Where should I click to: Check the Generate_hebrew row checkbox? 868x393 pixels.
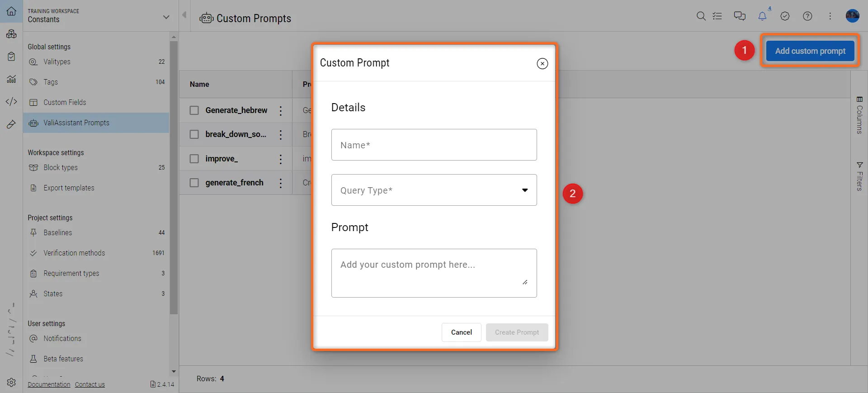[x=194, y=110]
